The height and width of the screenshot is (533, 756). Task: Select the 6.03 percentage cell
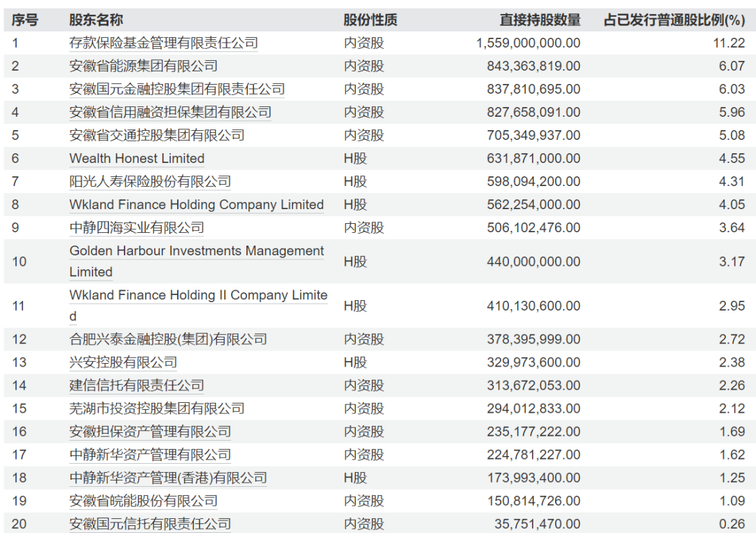tap(732, 90)
